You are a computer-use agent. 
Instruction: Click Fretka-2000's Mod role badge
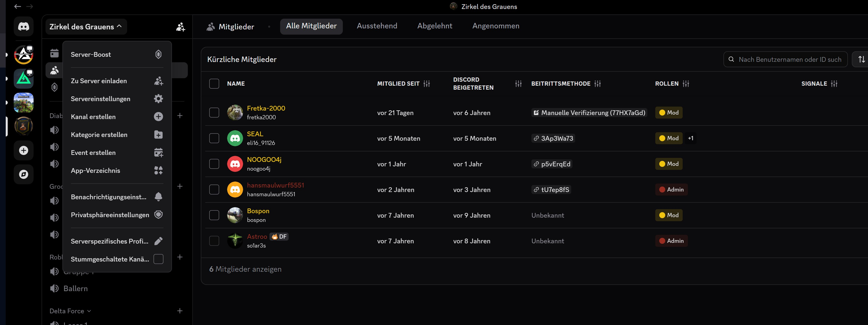tap(668, 113)
